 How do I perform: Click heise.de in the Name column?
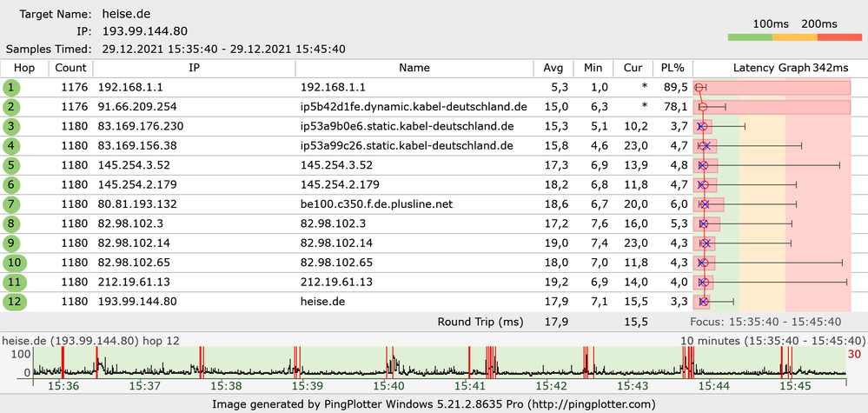point(323,302)
